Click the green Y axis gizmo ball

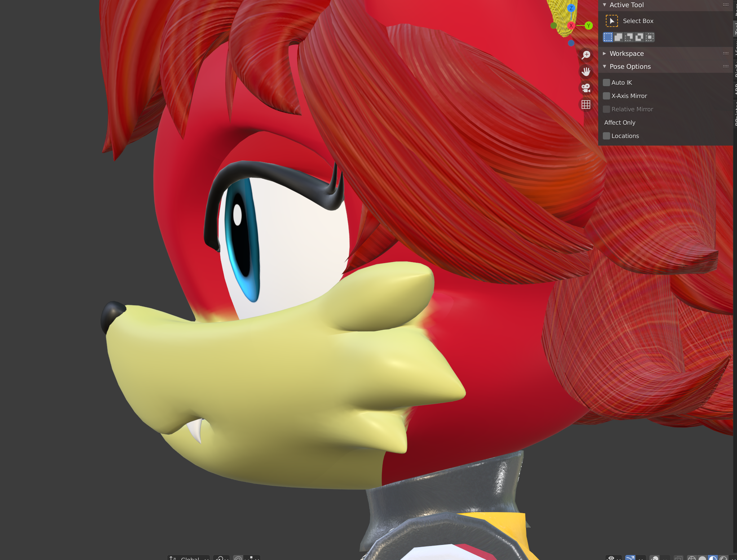[588, 26]
